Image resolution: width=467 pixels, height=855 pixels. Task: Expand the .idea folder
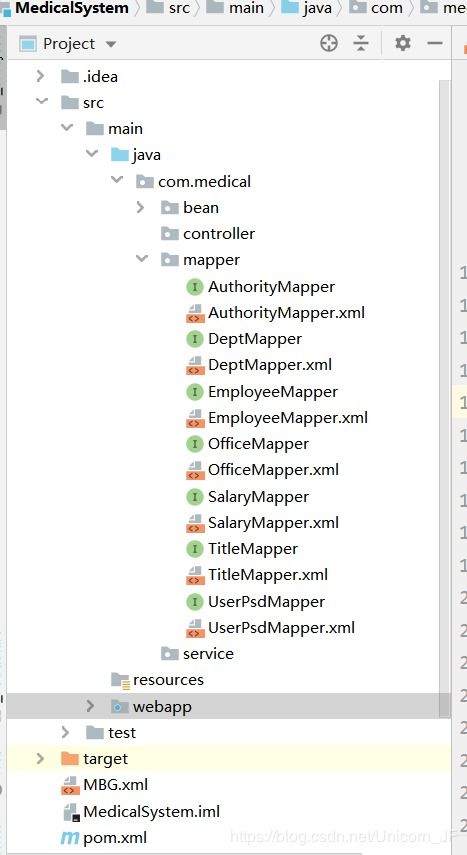pyautogui.click(x=40, y=76)
